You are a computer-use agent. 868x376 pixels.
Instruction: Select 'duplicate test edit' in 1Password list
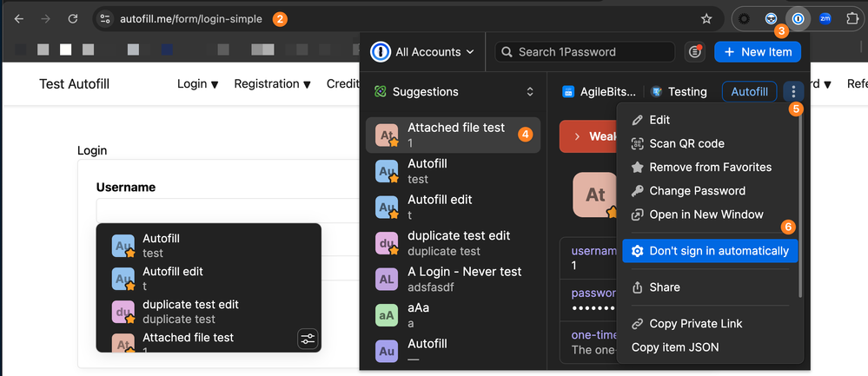click(x=453, y=243)
